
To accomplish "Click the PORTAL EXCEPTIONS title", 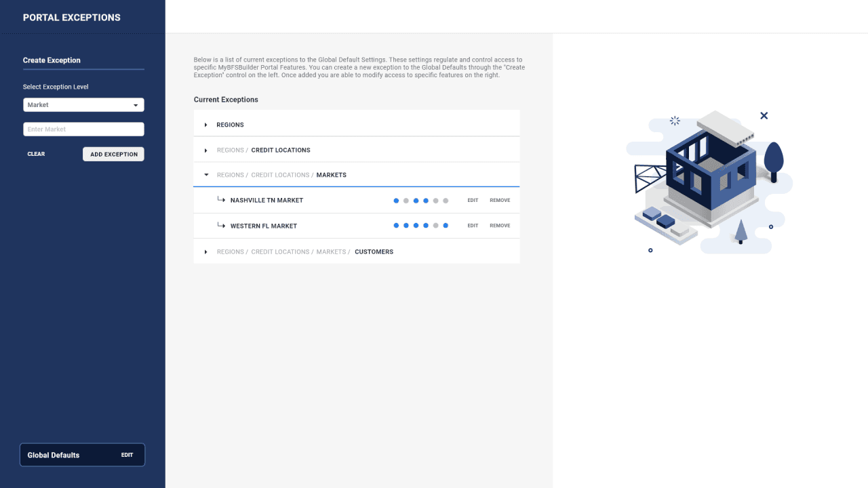I will point(72,18).
